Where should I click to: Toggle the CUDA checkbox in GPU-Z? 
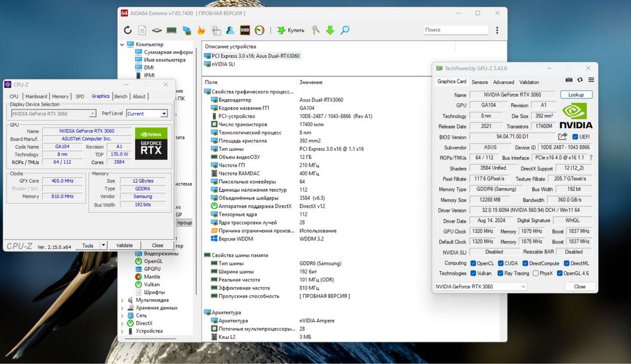pos(500,263)
